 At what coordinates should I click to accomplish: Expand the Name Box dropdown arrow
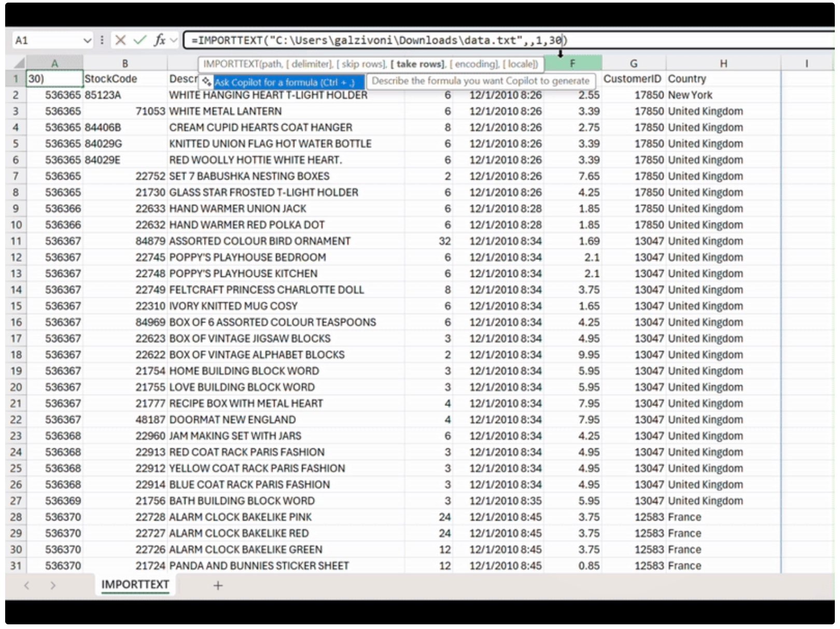(87, 40)
